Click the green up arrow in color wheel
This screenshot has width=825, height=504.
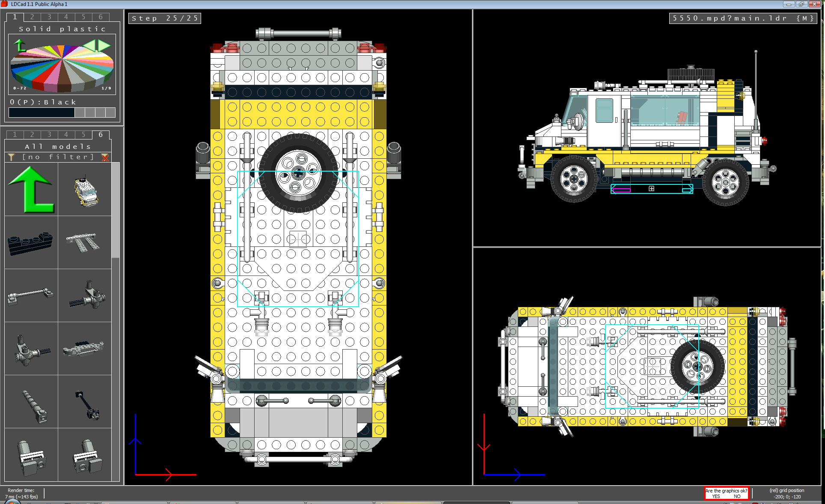19,45
